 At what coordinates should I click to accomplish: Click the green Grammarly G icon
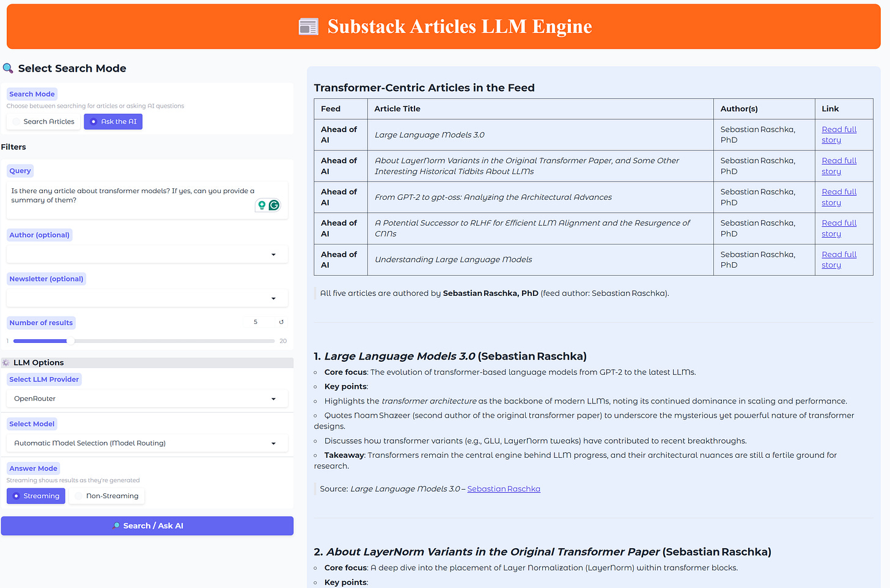pos(274,205)
